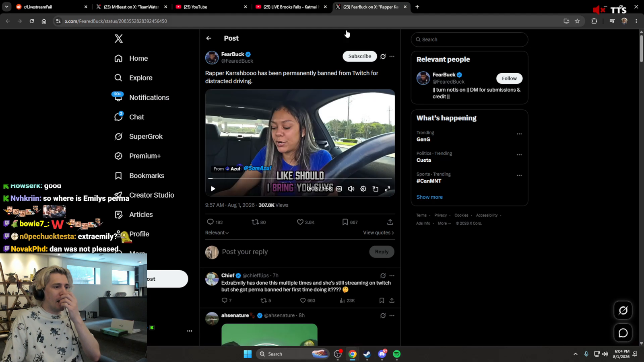Switch to the MrBeast on X tab
The height and width of the screenshot is (362, 644).
coord(131,7)
